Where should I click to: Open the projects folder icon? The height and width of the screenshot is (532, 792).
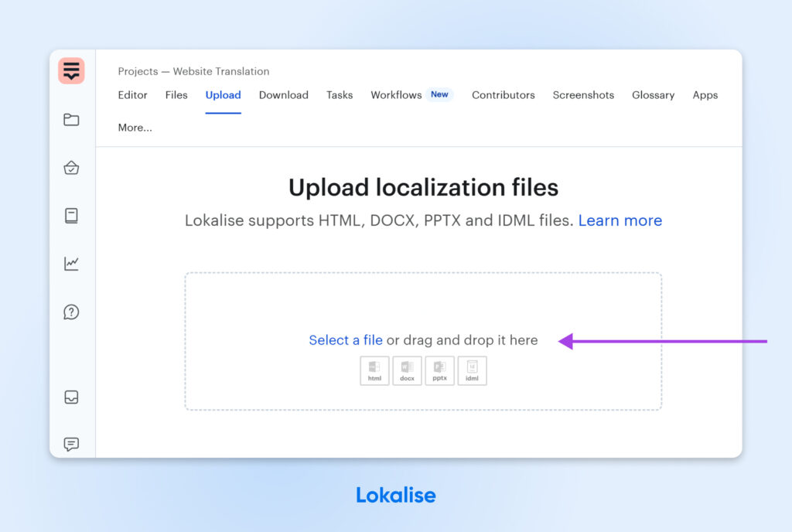[71, 120]
